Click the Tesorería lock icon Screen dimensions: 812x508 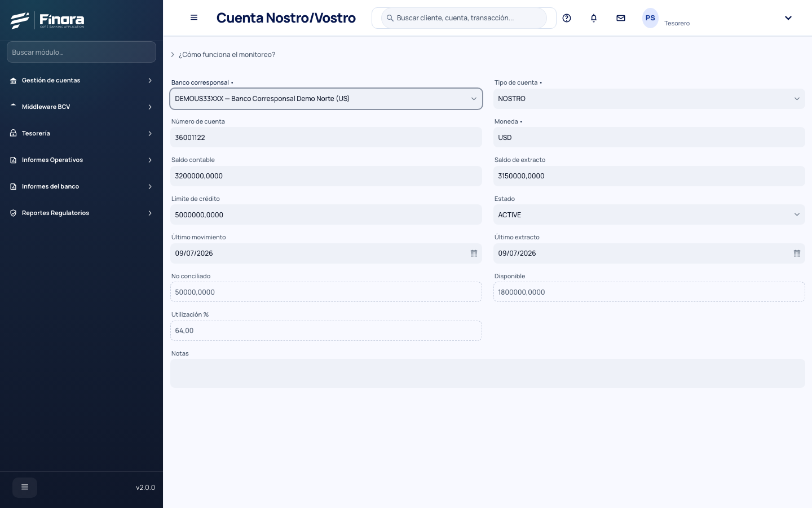[13, 133]
